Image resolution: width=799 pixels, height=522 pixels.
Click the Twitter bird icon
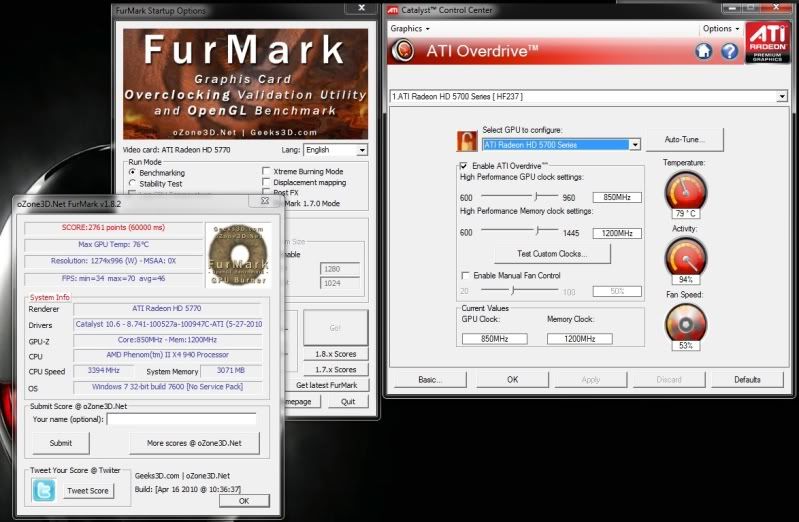pyautogui.click(x=44, y=491)
